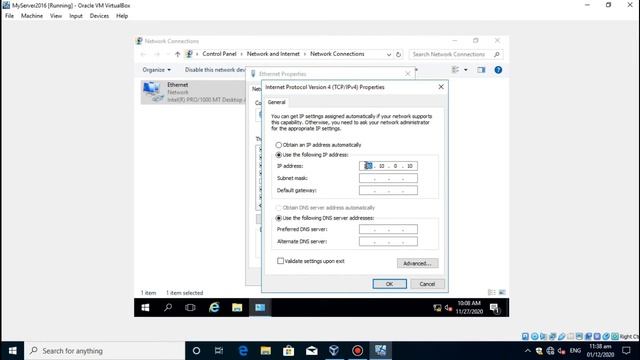This screenshot has width=640, height=360.
Task: Open Organize dropdown in Network Connections
Action: click(x=156, y=70)
